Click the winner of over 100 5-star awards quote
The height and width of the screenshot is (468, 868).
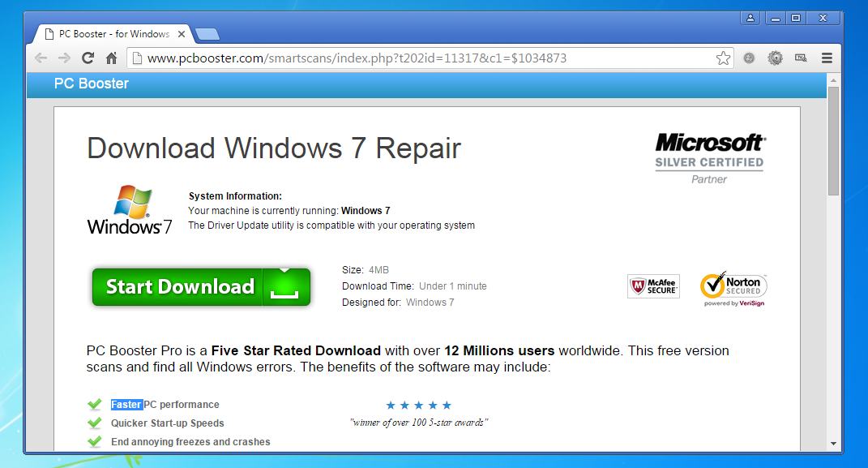tap(418, 423)
